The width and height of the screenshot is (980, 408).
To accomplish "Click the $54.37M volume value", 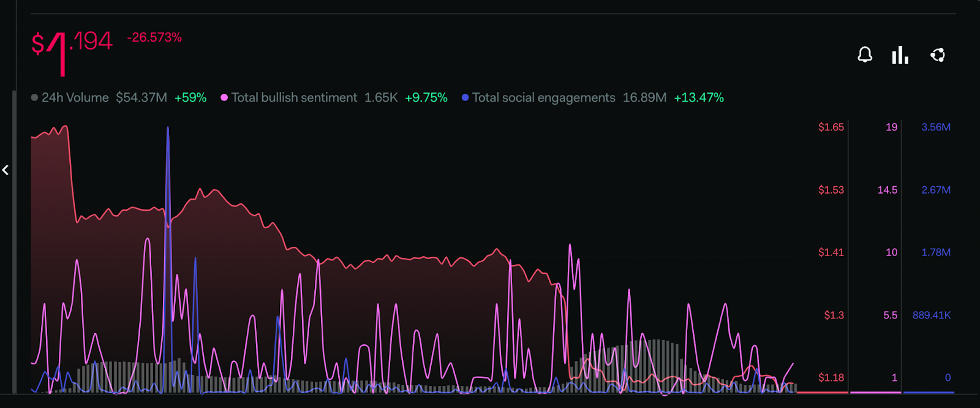I will 141,97.
